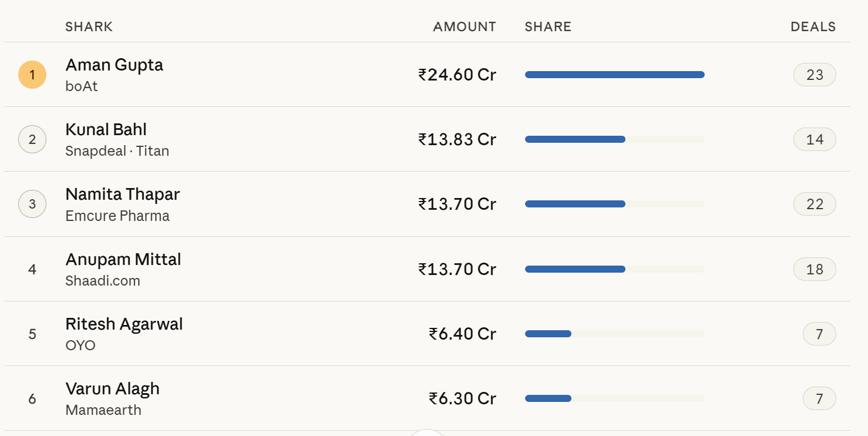Select the deals count pill showing 14
Viewport: 868px width, 436px height.
[x=815, y=139]
